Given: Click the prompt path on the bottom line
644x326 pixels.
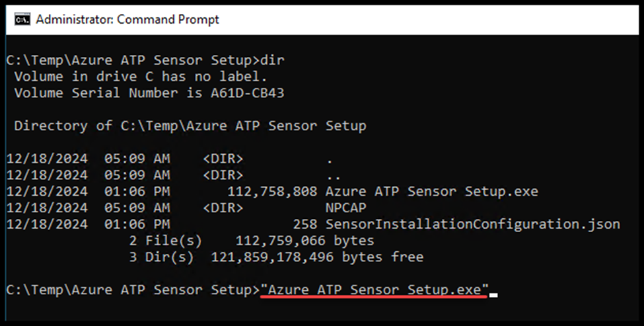Looking at the screenshot, I should [132, 290].
